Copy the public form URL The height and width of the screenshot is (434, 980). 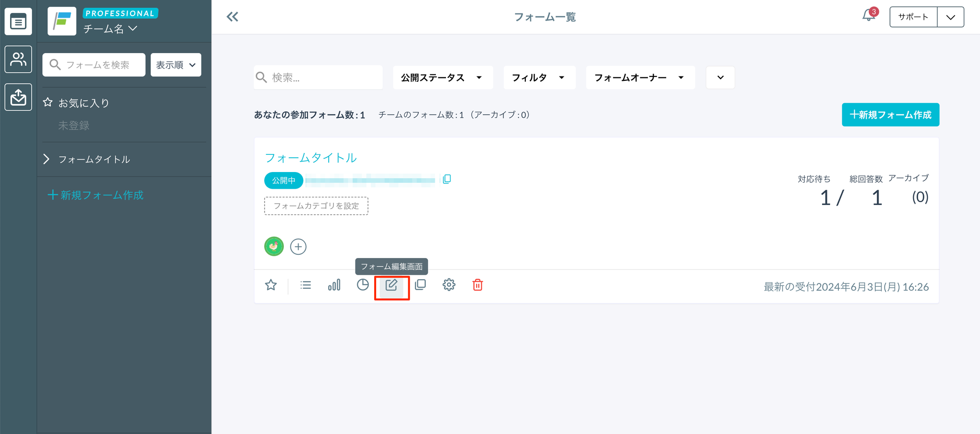click(x=447, y=179)
